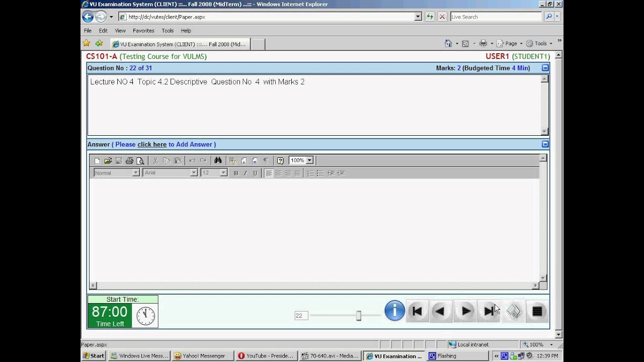Refresh the page using the refresh button
Viewport: 644px width, 362px height.
pos(430,17)
